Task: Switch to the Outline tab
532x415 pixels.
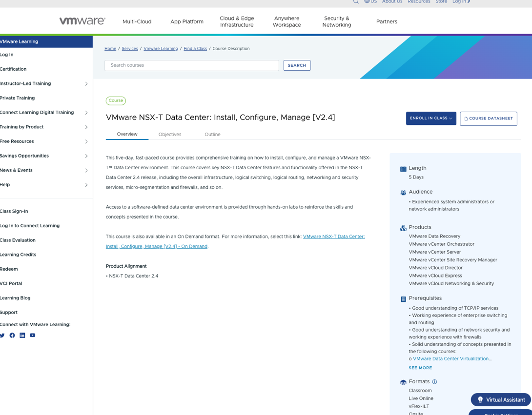Action: coord(212,135)
